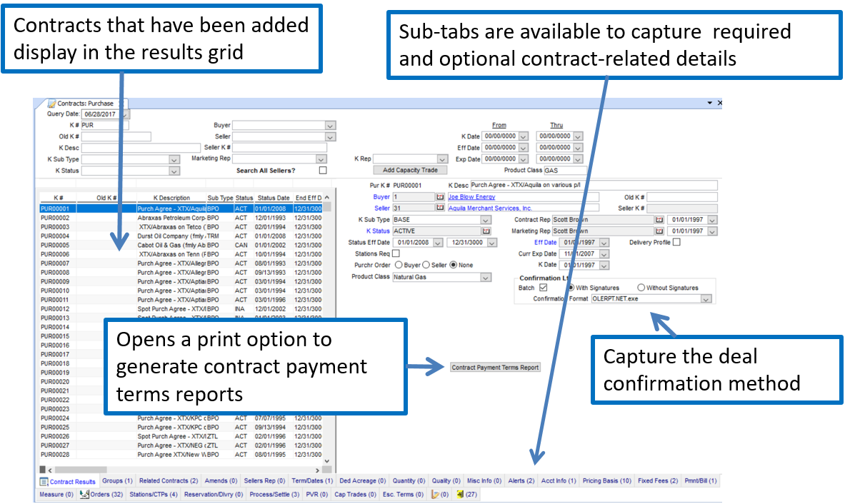Viewport: 845px width, 504px height.
Task: Click the Marketing Rep lookup icon
Action: 659,231
